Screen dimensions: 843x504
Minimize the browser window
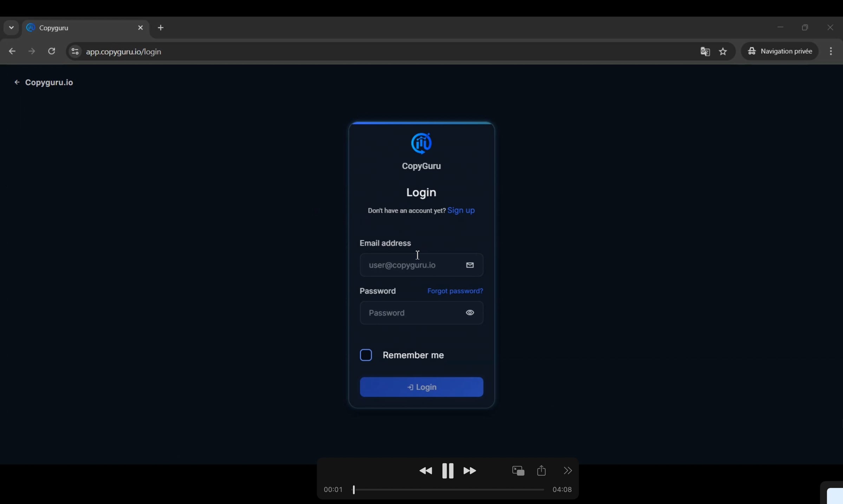point(780,27)
